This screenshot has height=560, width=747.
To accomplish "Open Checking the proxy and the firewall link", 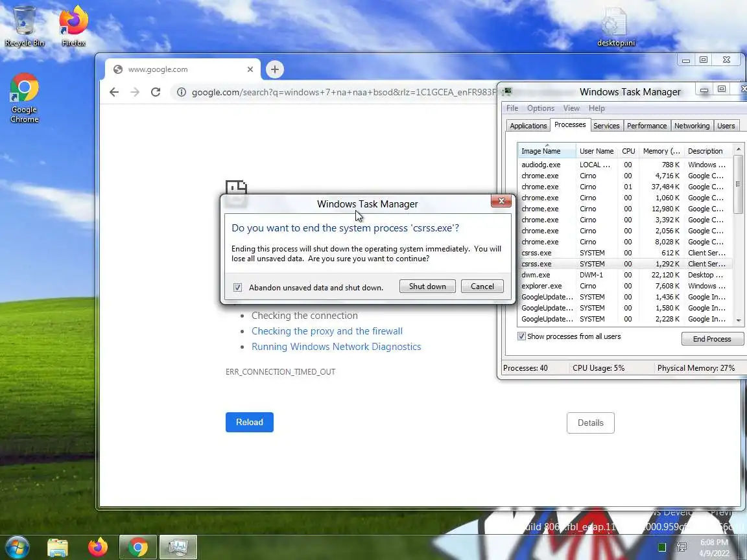I will [327, 331].
